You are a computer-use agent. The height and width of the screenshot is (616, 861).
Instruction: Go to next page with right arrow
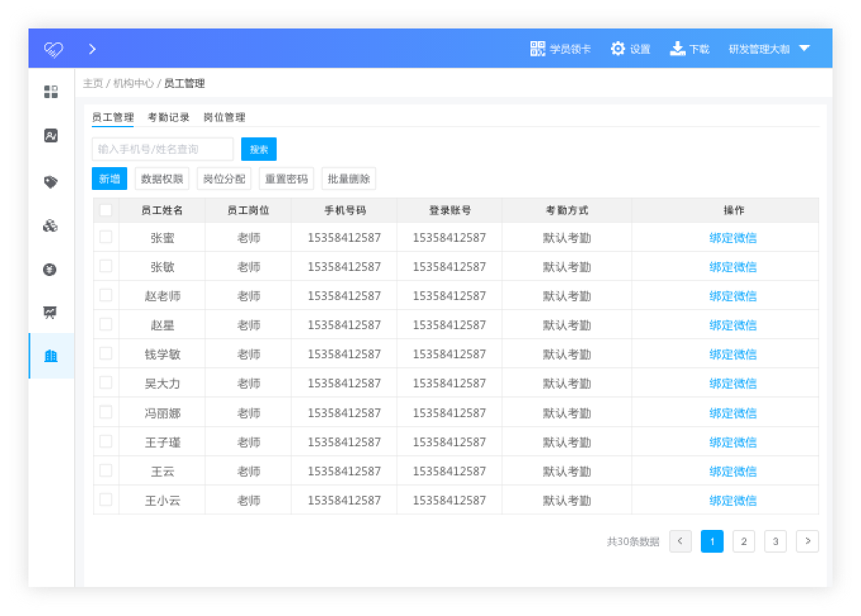click(x=807, y=541)
